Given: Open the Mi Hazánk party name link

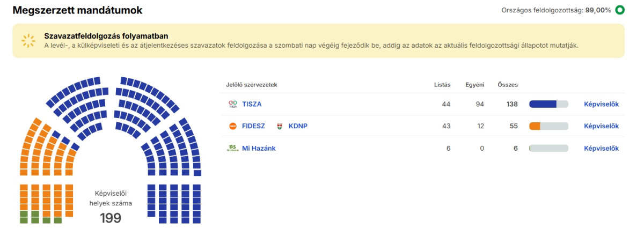Looking at the screenshot, I should point(259,148).
